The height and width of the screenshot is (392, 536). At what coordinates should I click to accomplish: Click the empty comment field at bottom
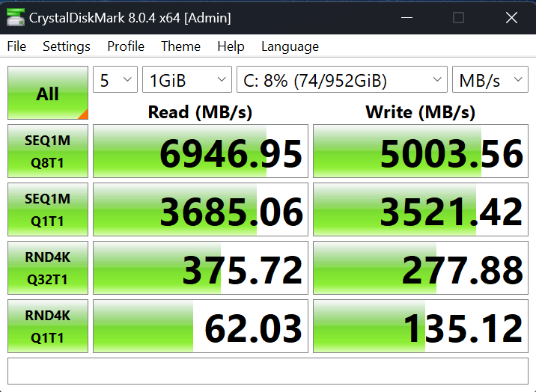coord(268,371)
